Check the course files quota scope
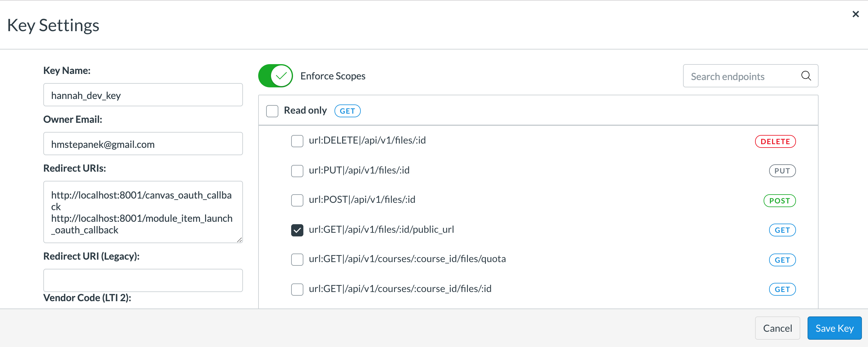Screen dimensions: 868x347 pyautogui.click(x=297, y=260)
